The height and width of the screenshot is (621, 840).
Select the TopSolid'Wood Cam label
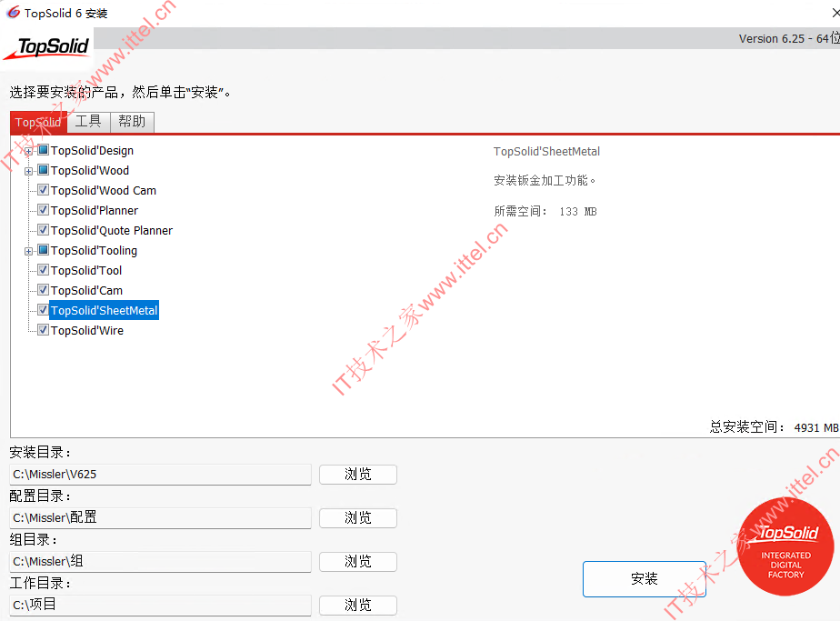tap(104, 191)
